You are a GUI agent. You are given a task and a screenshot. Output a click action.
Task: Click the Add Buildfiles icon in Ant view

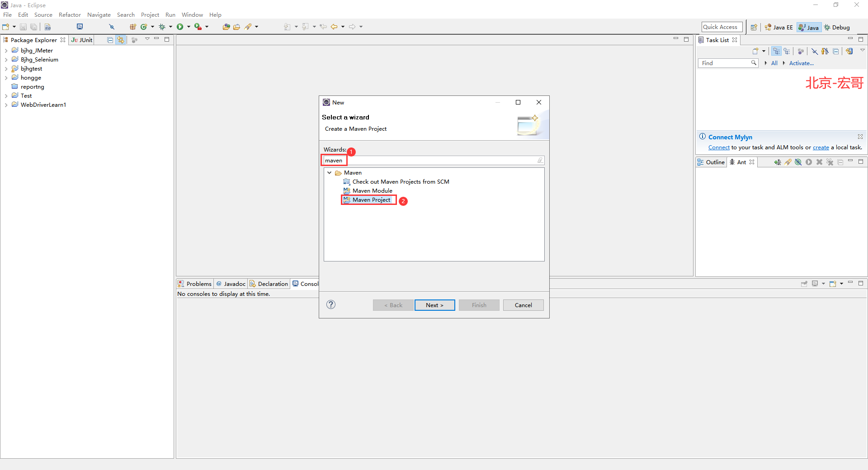click(778, 162)
